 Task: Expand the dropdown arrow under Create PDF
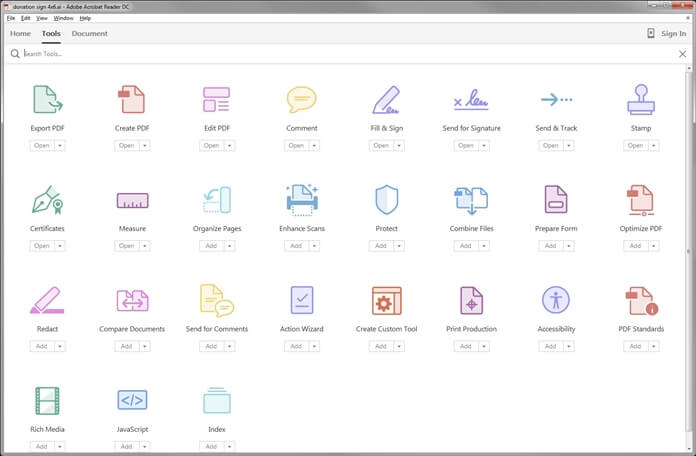[x=145, y=146]
